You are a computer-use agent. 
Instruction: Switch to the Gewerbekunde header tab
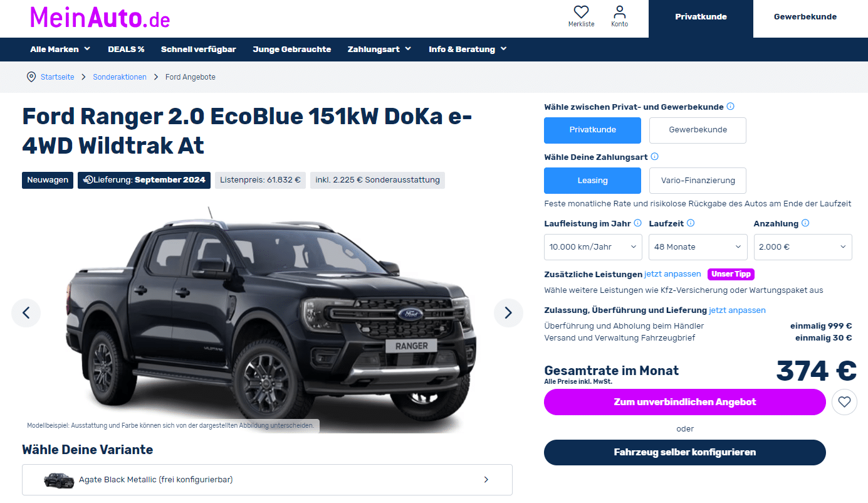[805, 17]
